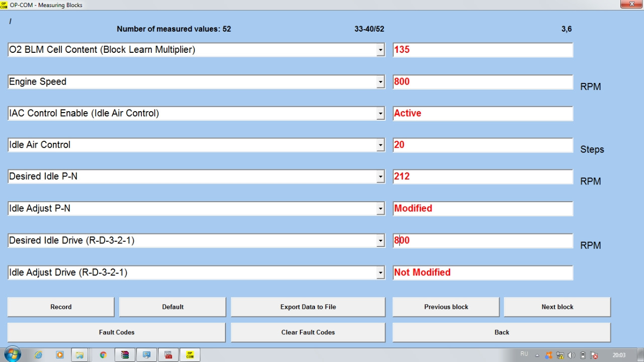Viewport: 644px width, 362px height.
Task: Click the Idle Air Control value field
Action: point(483,145)
